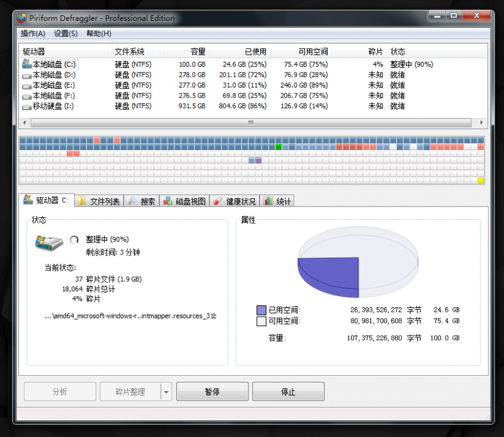The height and width of the screenshot is (437, 504).
Task: Click the 26,393,526,272 bytes used value
Action: [x=376, y=310]
